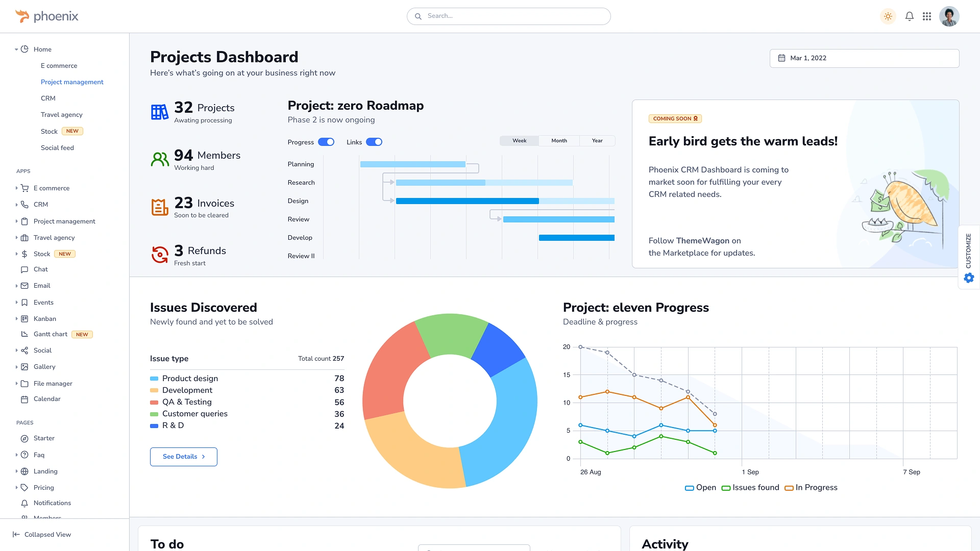Toggle Issues found series in legend
Image resolution: width=980 pixels, height=551 pixels.
click(750, 488)
